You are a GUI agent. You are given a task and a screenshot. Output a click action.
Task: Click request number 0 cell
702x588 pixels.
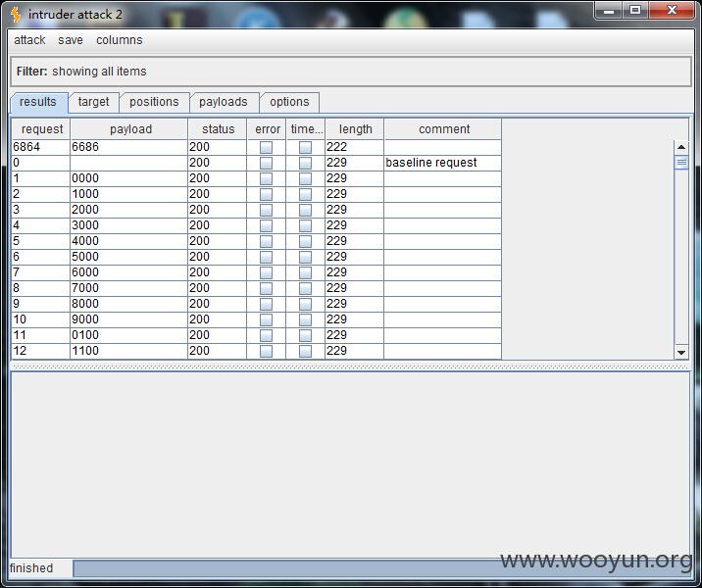click(41, 163)
